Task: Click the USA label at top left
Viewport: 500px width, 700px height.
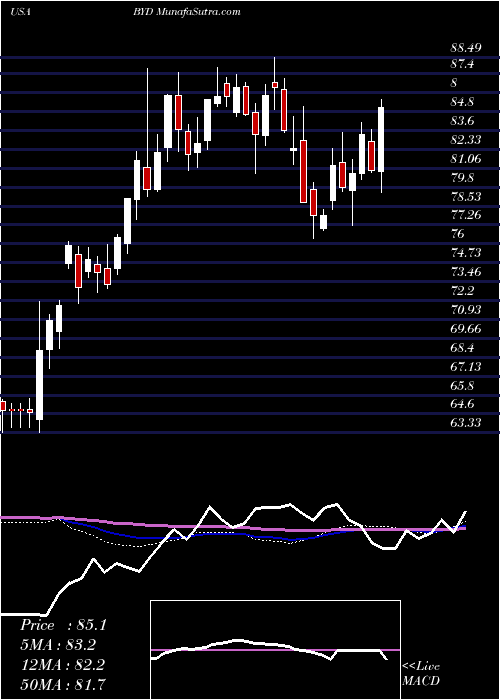Action: 21,12
